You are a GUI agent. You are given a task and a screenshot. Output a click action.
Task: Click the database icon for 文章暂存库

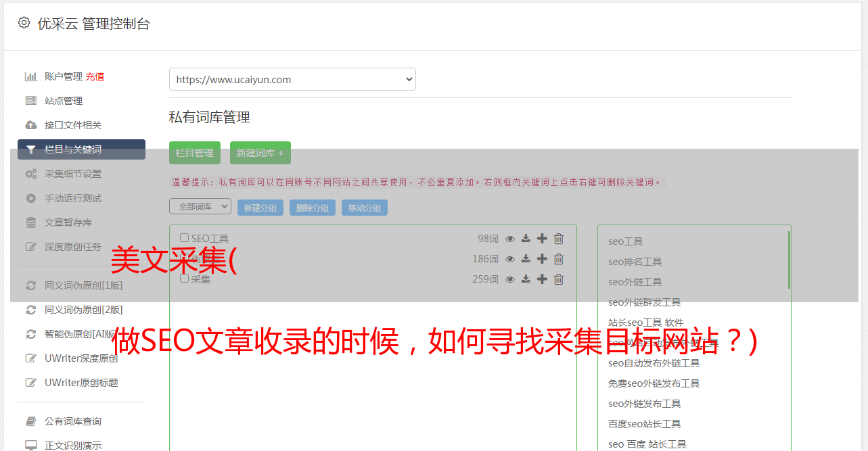click(31, 222)
